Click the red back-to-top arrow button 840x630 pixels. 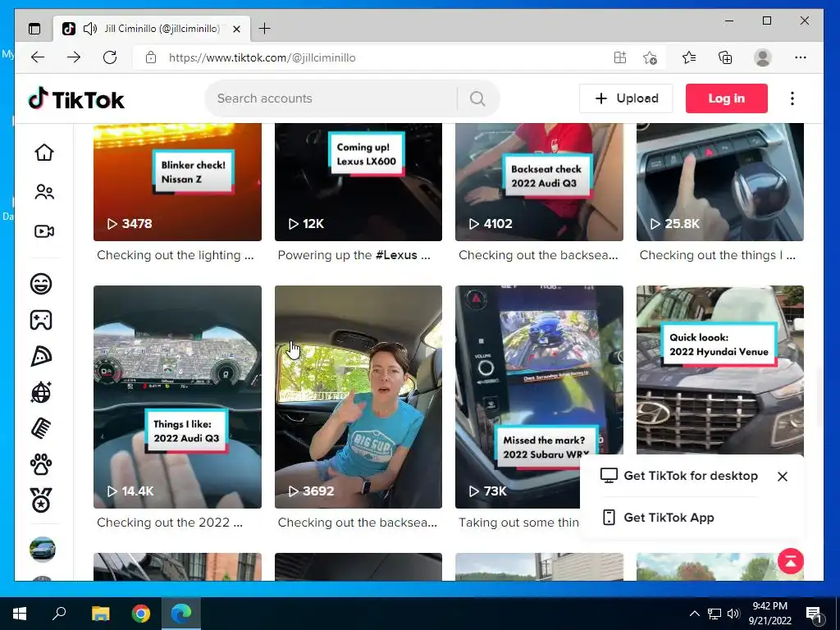[x=790, y=561]
